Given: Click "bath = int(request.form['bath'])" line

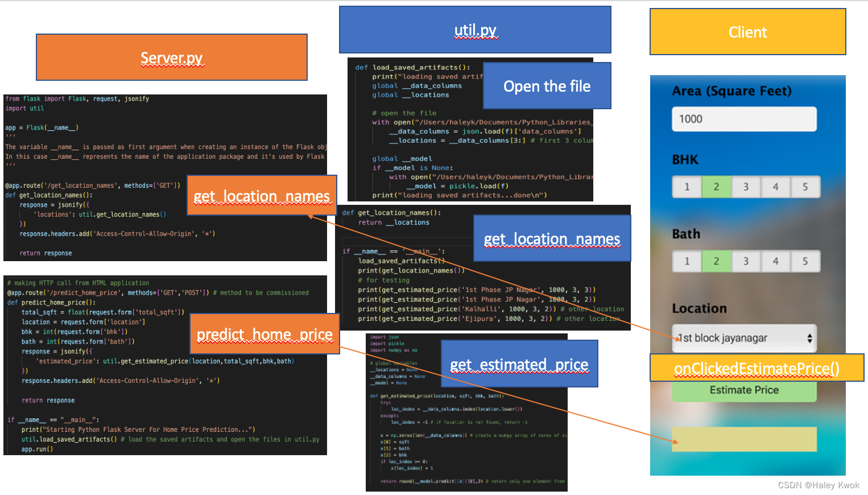Looking at the screenshot, I should click(x=78, y=341).
